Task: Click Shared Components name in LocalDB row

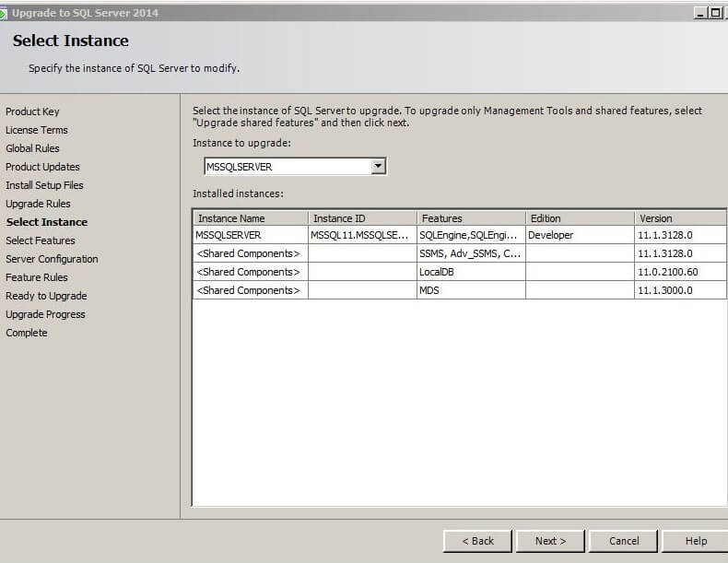Action: point(251,272)
